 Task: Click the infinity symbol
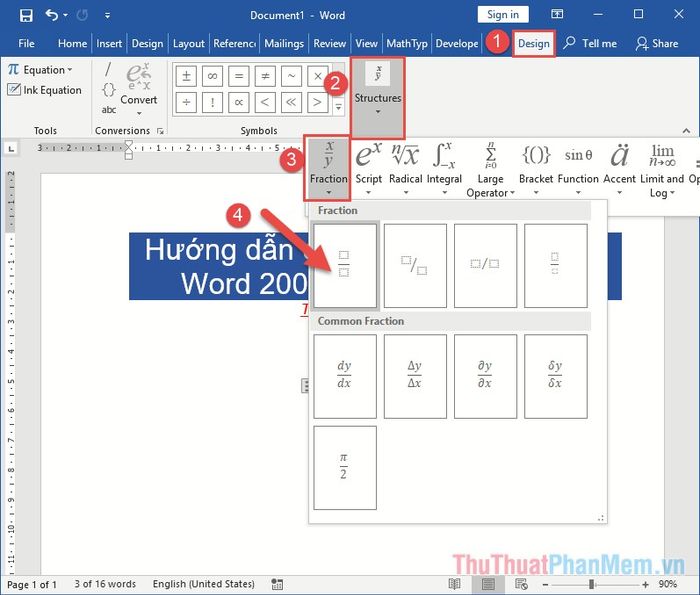point(212,77)
